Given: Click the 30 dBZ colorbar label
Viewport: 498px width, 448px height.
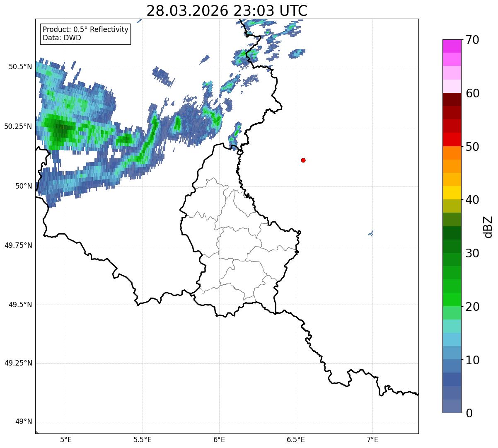Looking at the screenshot, I should (x=472, y=253).
